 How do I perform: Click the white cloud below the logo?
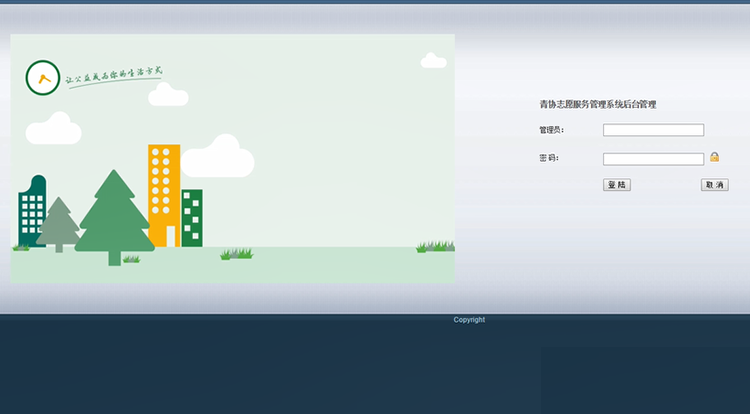pyautogui.click(x=53, y=129)
